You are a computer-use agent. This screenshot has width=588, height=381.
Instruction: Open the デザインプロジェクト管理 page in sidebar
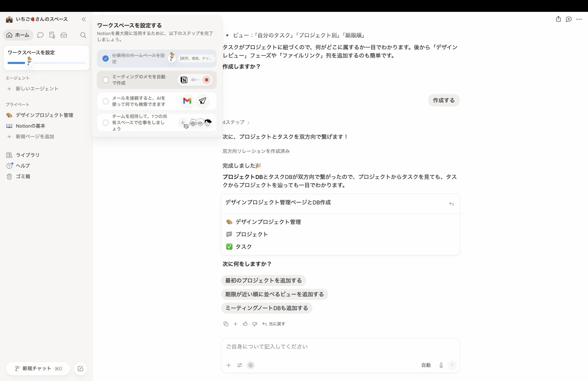click(x=44, y=115)
